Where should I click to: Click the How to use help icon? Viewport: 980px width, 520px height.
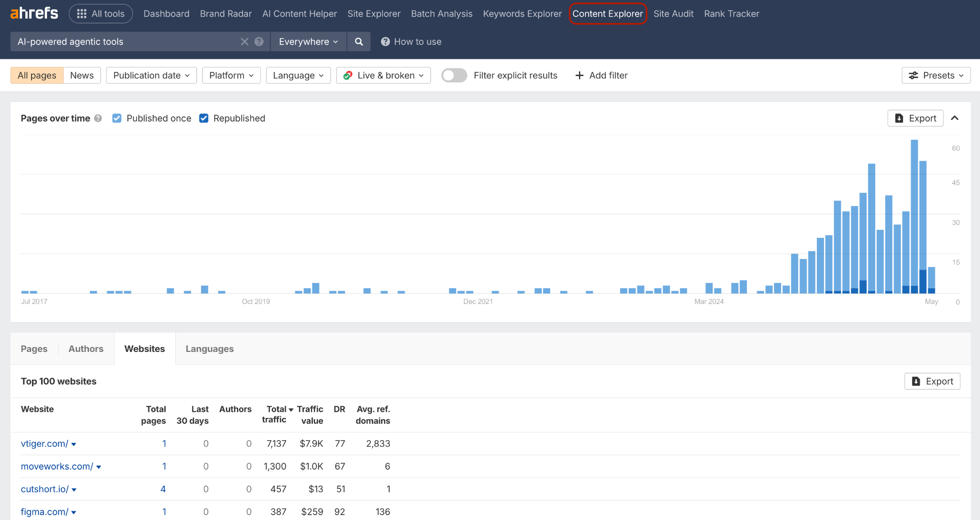point(385,42)
